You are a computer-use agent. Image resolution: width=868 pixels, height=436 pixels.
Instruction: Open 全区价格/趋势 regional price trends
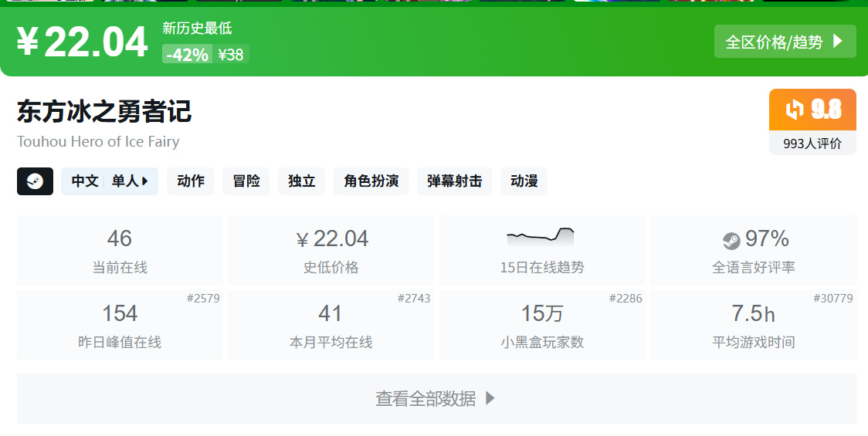pyautogui.click(x=785, y=42)
